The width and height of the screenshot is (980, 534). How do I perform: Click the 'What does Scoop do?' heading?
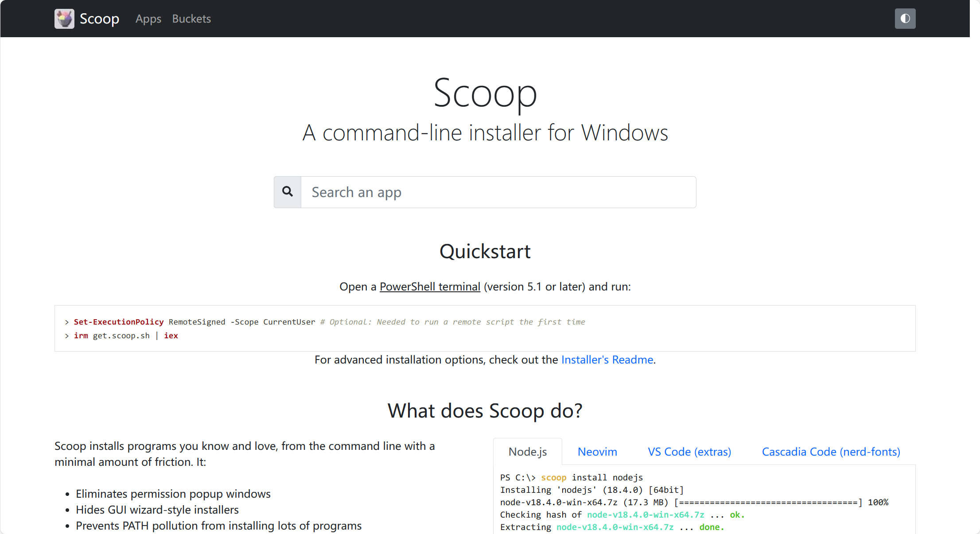485,411
